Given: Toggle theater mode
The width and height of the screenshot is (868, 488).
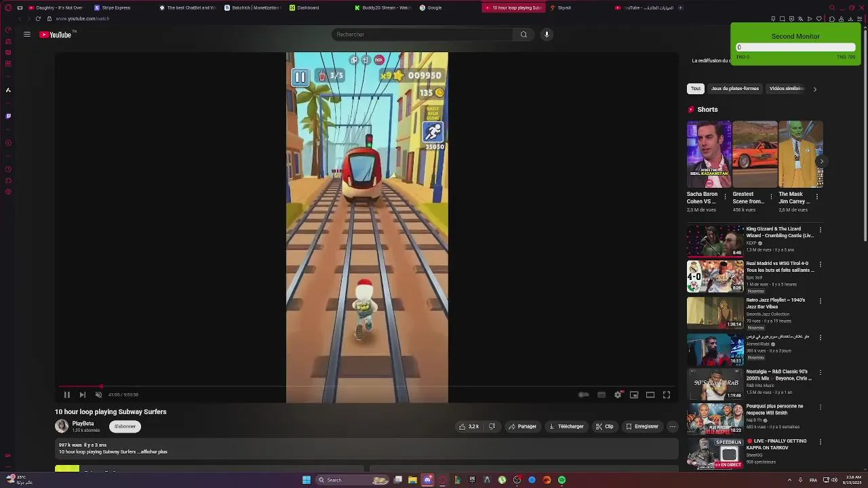Looking at the screenshot, I should pyautogui.click(x=650, y=394).
